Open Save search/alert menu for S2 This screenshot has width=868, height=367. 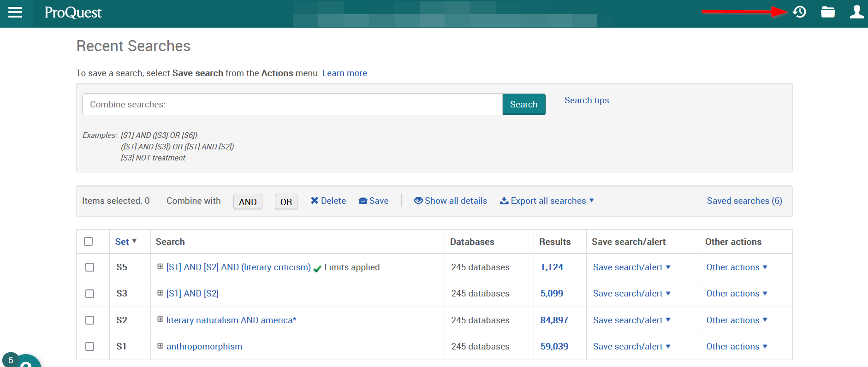point(632,320)
